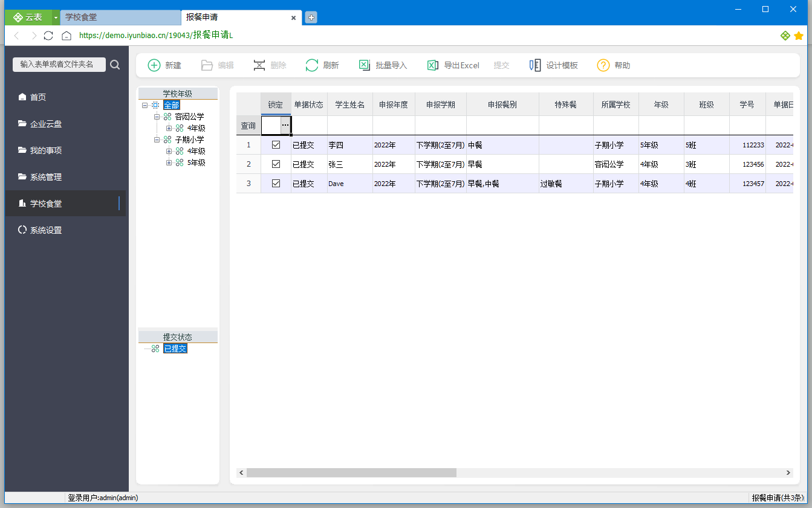Image resolution: width=812 pixels, height=508 pixels.
Task: Expand the 5年级 tree node
Action: coord(169,162)
